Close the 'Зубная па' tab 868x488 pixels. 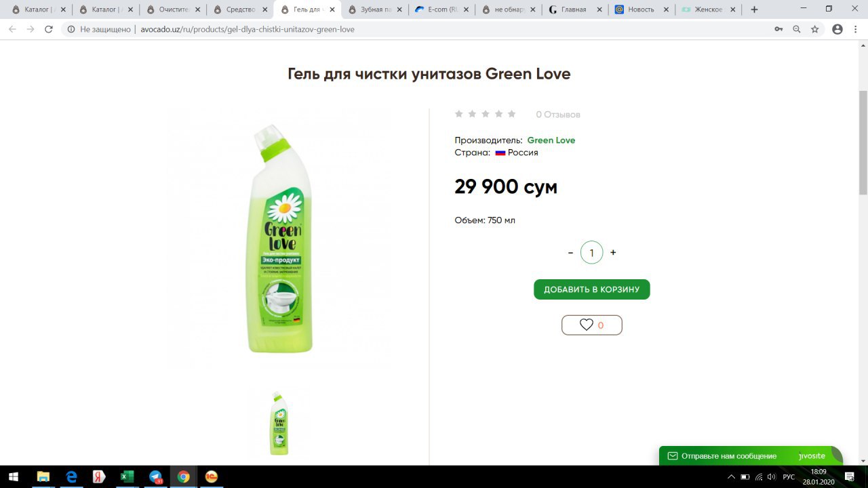point(399,9)
